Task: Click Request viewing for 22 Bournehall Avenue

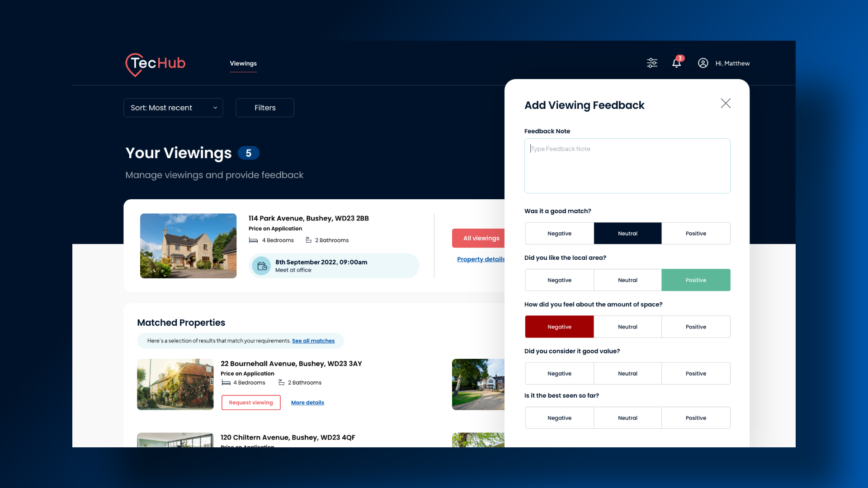Action: 251,403
